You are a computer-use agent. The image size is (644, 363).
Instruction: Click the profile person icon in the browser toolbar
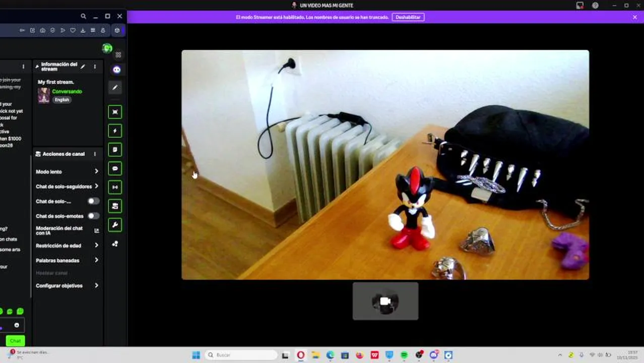click(103, 30)
